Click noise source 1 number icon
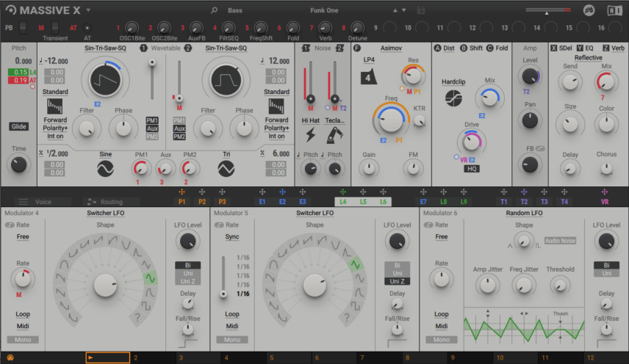The width and height of the screenshot is (629, 364). pyautogui.click(x=306, y=48)
